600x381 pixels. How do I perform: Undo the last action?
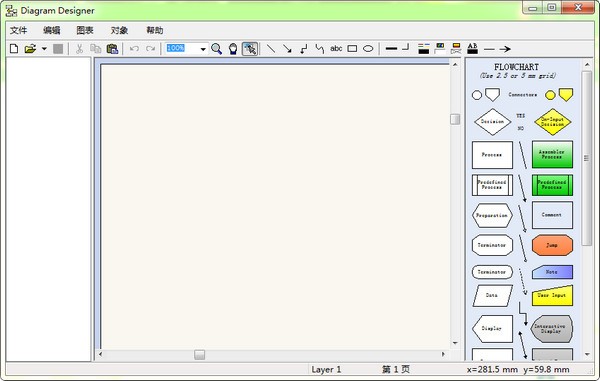[x=134, y=49]
